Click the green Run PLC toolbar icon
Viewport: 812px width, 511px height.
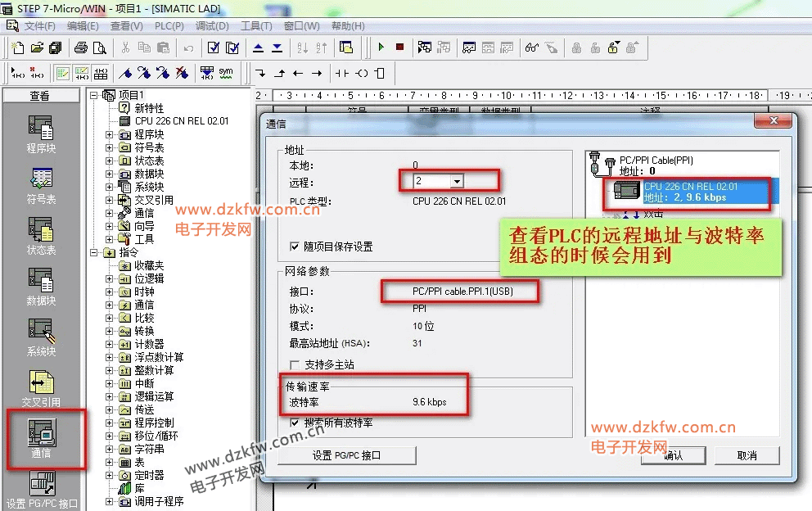(x=381, y=47)
